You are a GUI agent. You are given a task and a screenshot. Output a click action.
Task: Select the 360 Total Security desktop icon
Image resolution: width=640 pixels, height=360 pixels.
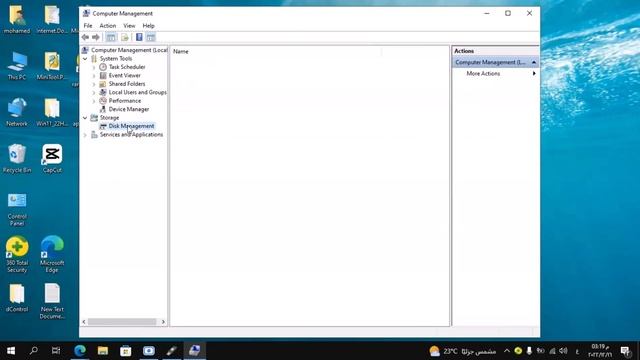coord(17,254)
